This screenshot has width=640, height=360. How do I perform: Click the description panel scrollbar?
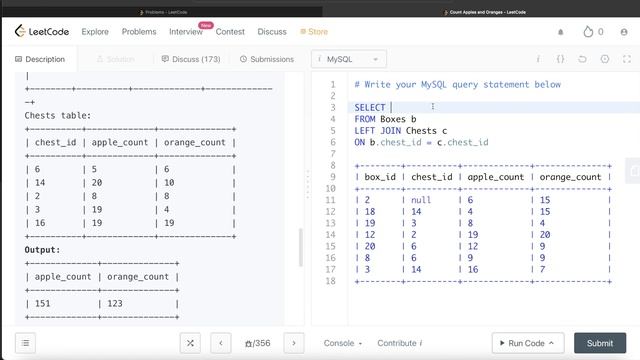301,247
